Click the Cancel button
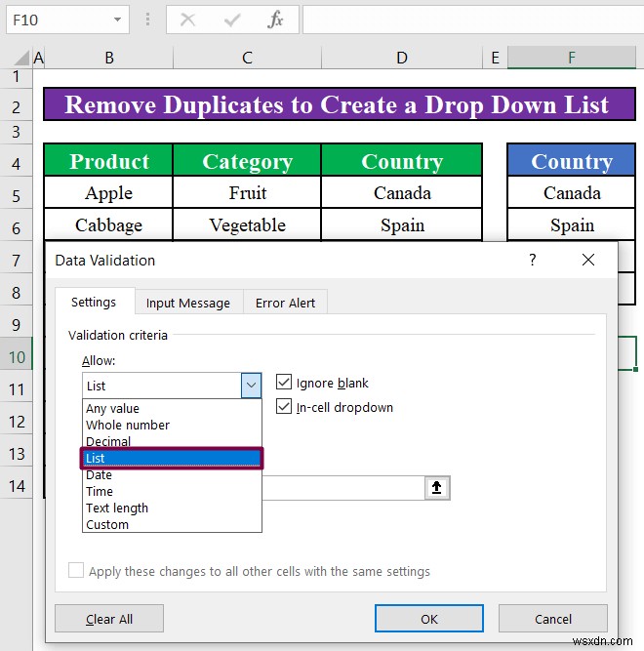 click(x=553, y=619)
